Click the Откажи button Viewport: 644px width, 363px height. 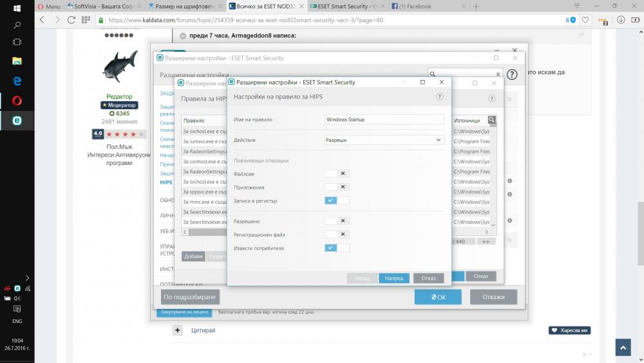tap(493, 297)
